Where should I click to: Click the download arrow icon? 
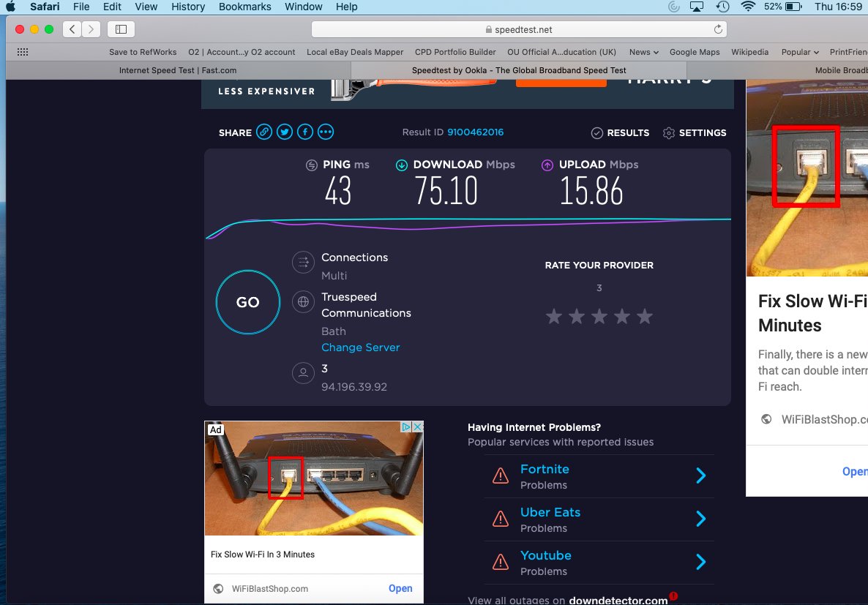pos(402,165)
